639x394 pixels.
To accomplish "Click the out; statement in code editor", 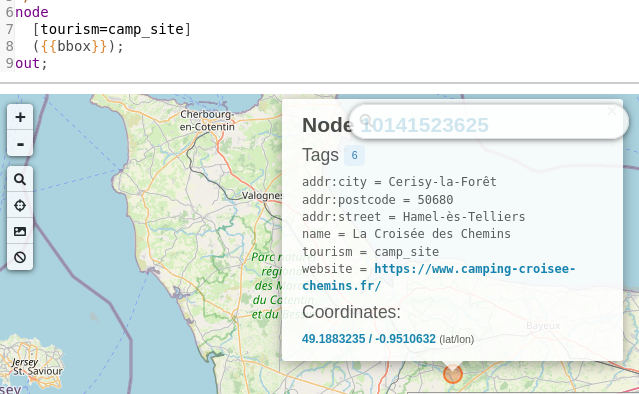I will [x=31, y=64].
